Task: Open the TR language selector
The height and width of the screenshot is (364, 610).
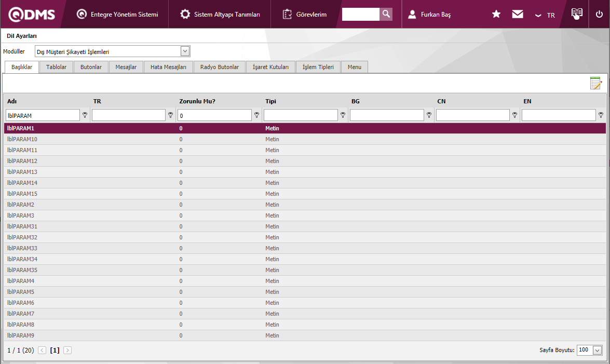Action: 545,15
